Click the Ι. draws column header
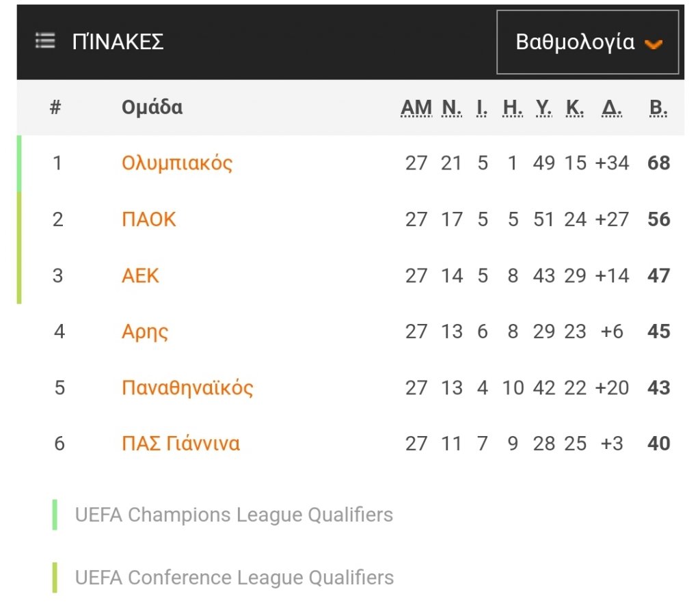This screenshot has width=700, height=611. tap(482, 108)
